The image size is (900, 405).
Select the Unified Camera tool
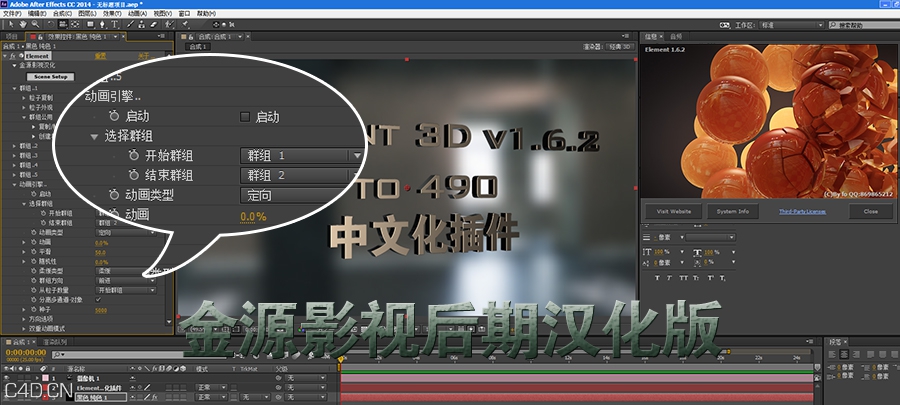click(x=63, y=25)
